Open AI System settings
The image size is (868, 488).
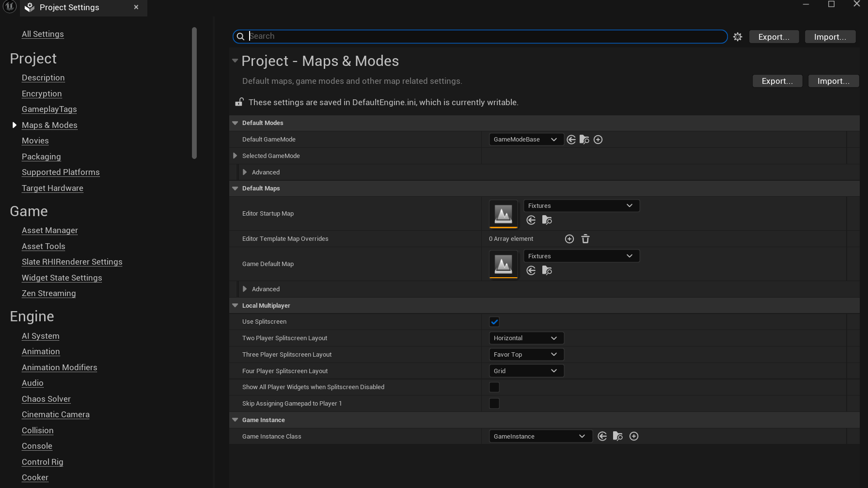[41, 336]
